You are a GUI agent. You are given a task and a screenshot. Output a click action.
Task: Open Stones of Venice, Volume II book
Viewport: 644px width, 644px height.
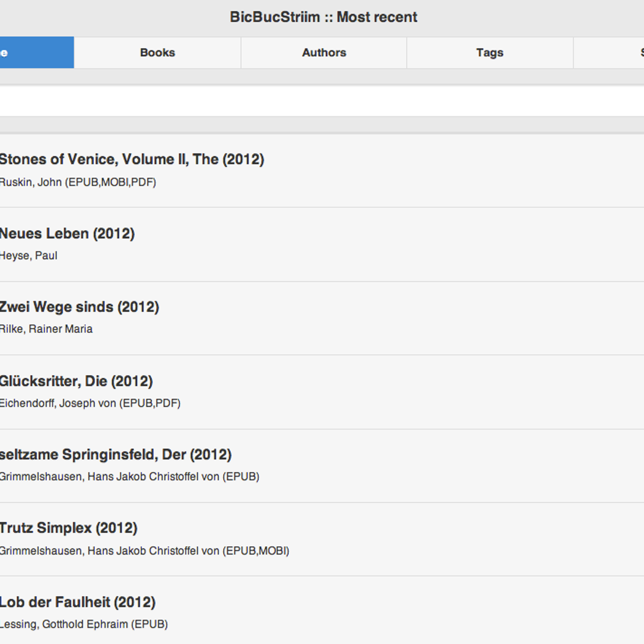131,159
